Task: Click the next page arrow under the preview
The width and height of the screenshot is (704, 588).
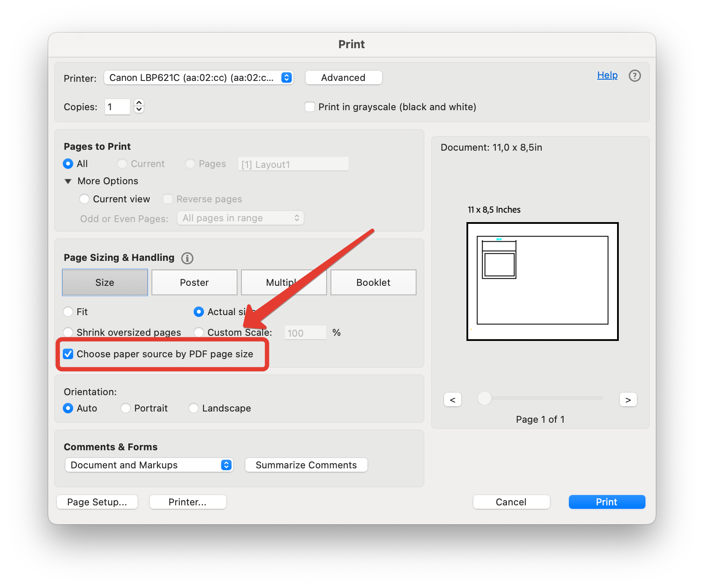Action: tap(628, 399)
